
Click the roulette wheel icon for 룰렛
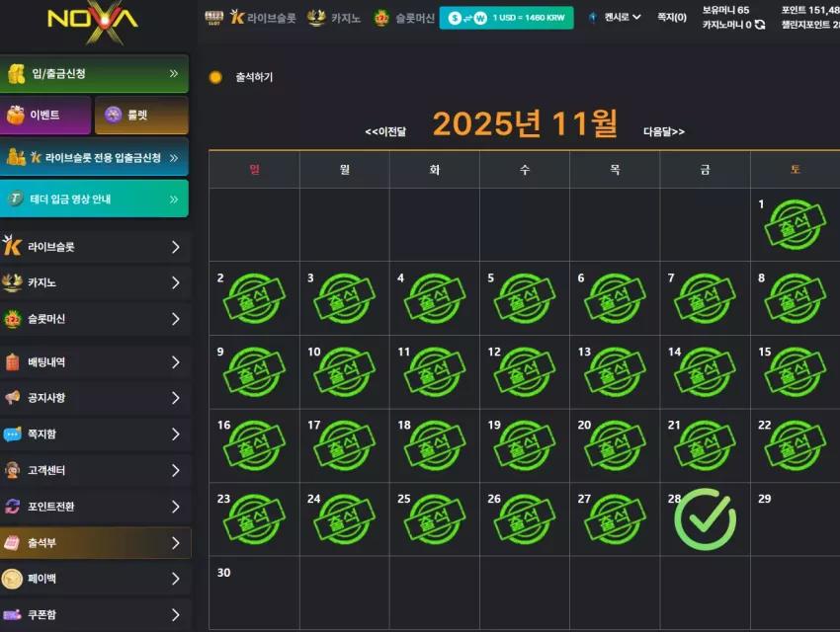click(113, 116)
